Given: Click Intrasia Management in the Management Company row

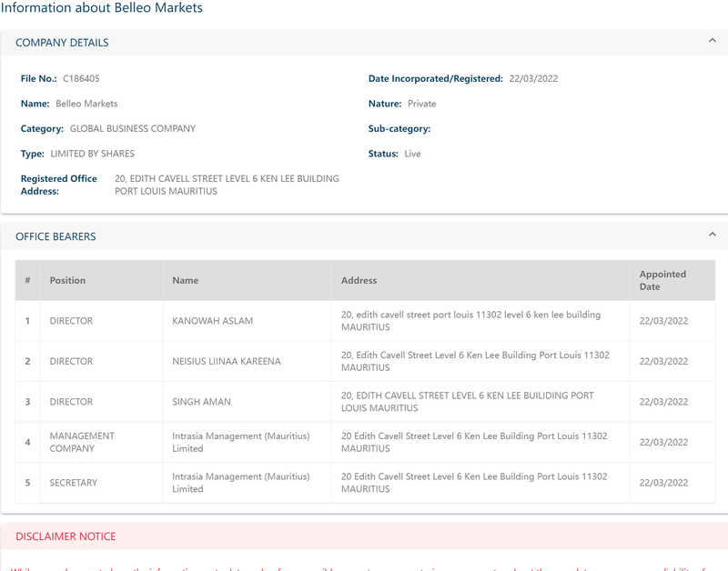Looking at the screenshot, I should click(x=241, y=442).
